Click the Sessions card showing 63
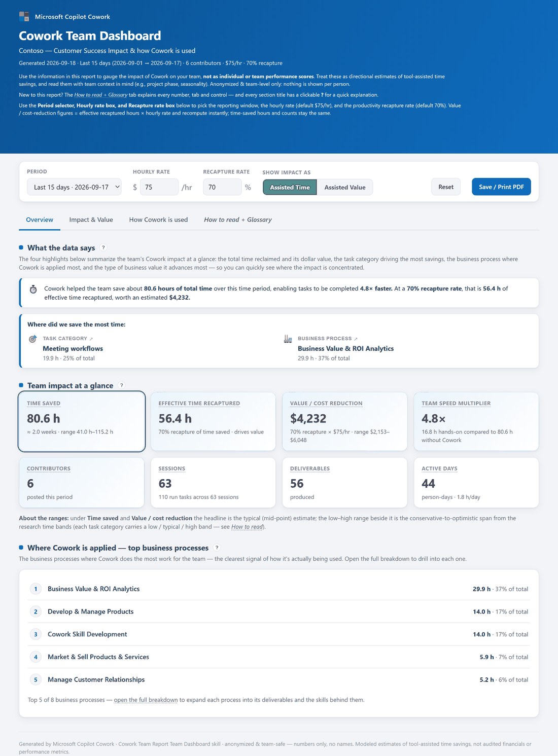Screen dimensions: 558x756 (x=213, y=482)
